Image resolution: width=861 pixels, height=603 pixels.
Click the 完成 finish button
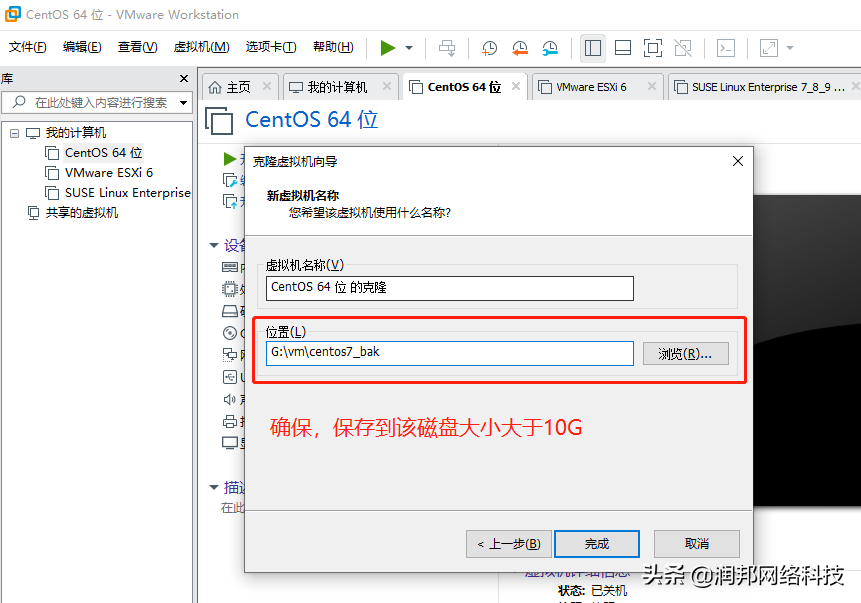[597, 544]
